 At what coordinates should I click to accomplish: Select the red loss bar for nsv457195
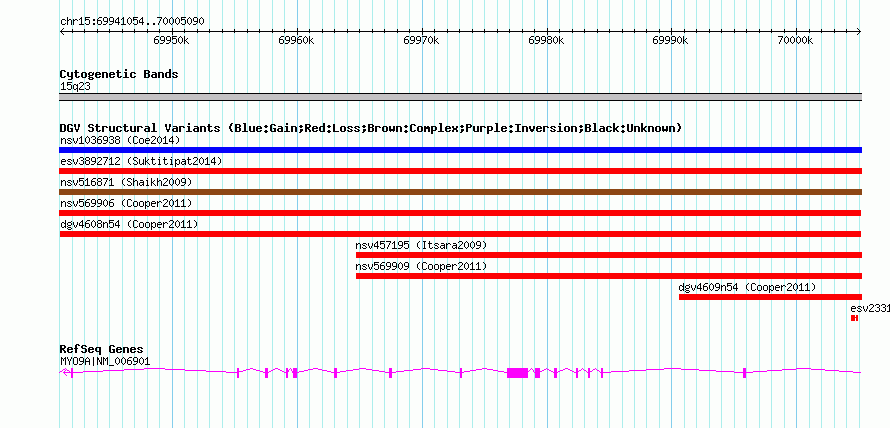click(x=608, y=255)
